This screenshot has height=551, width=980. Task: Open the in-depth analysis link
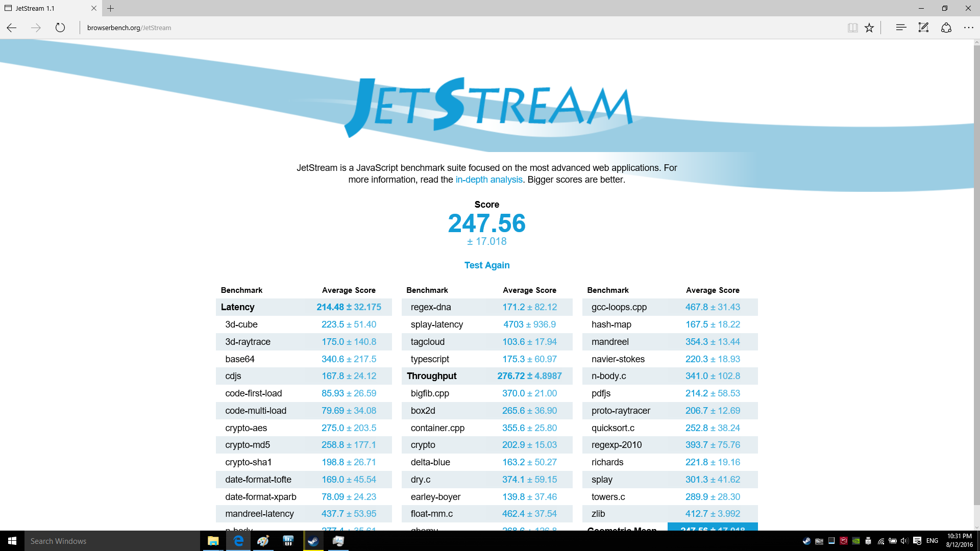click(488, 180)
